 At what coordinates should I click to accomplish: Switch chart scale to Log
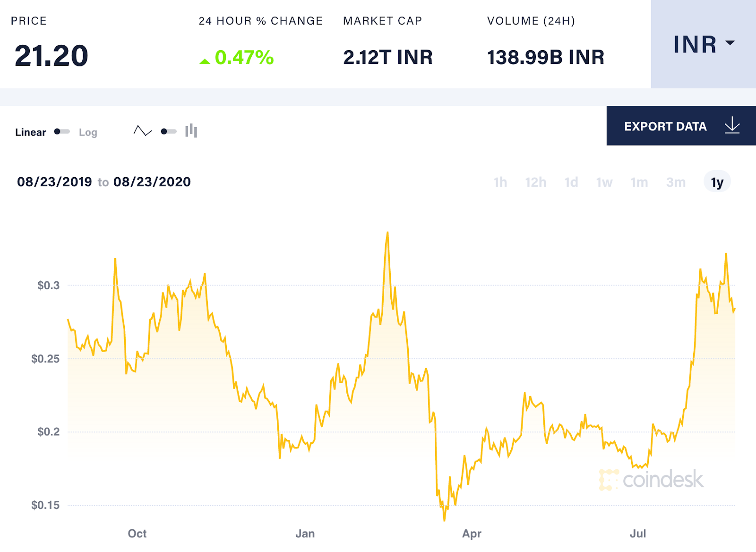[x=88, y=132]
